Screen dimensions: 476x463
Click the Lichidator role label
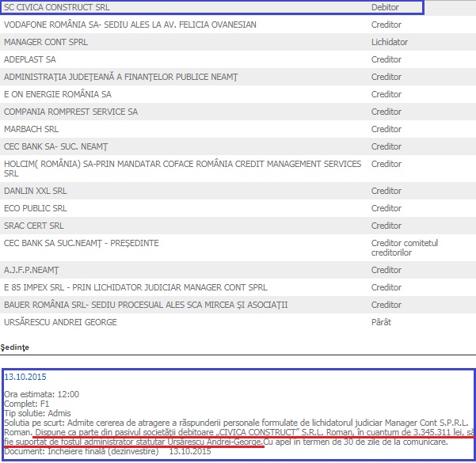[x=390, y=42]
